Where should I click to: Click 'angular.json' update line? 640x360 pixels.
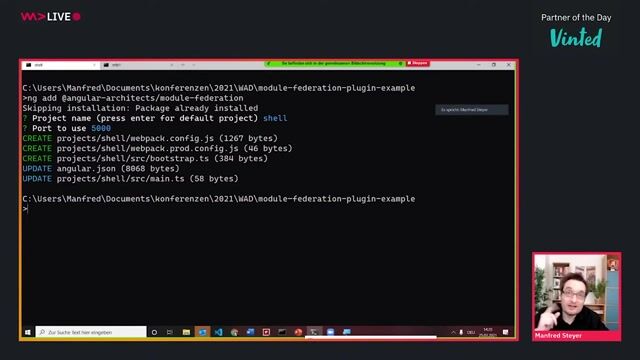pyautogui.click(x=101, y=169)
